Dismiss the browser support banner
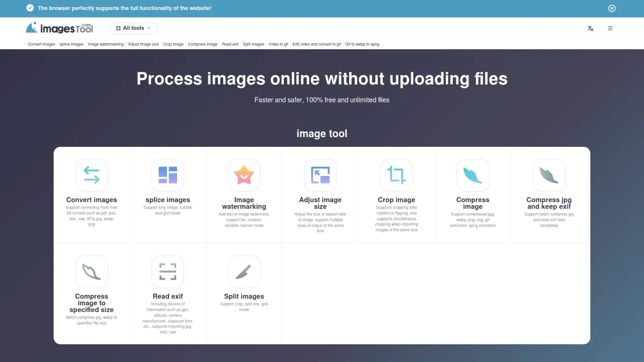 click(612, 8)
